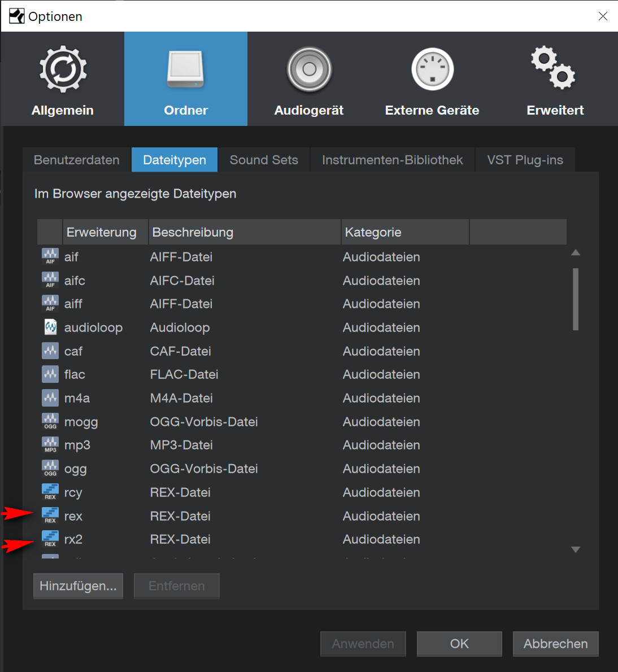This screenshot has height=672, width=618.
Task: Click the AIF icon of the aiff row
Action: coord(50,304)
